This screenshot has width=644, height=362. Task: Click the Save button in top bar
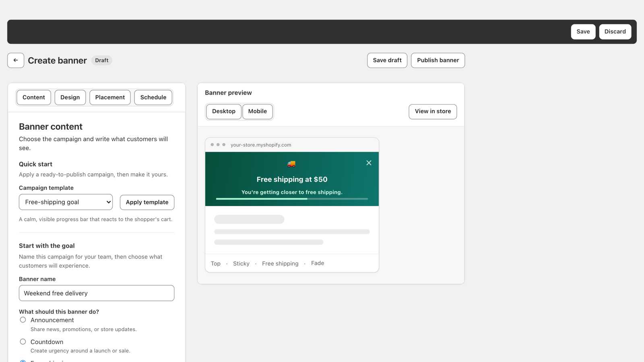(x=583, y=32)
